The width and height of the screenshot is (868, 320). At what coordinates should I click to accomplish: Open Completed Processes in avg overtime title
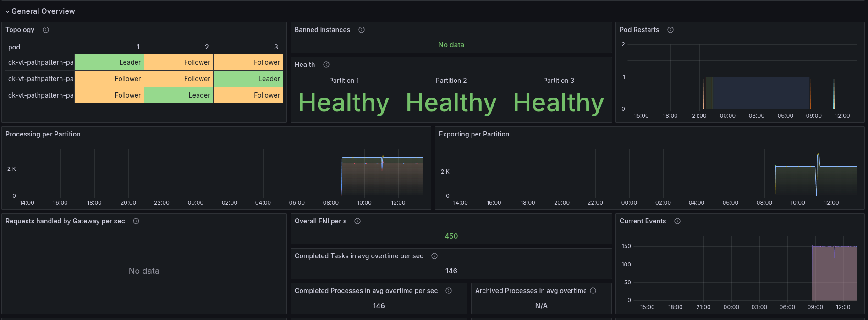(366, 291)
